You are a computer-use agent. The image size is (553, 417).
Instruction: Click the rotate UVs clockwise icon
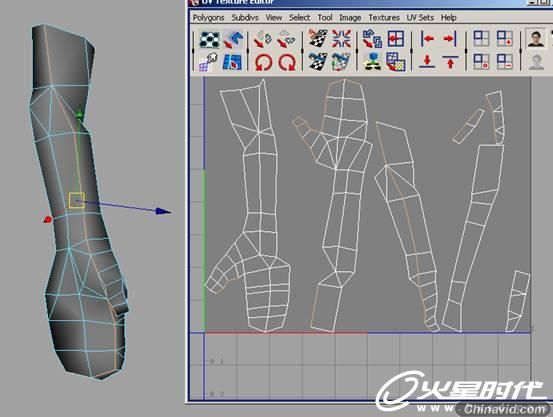[286, 62]
